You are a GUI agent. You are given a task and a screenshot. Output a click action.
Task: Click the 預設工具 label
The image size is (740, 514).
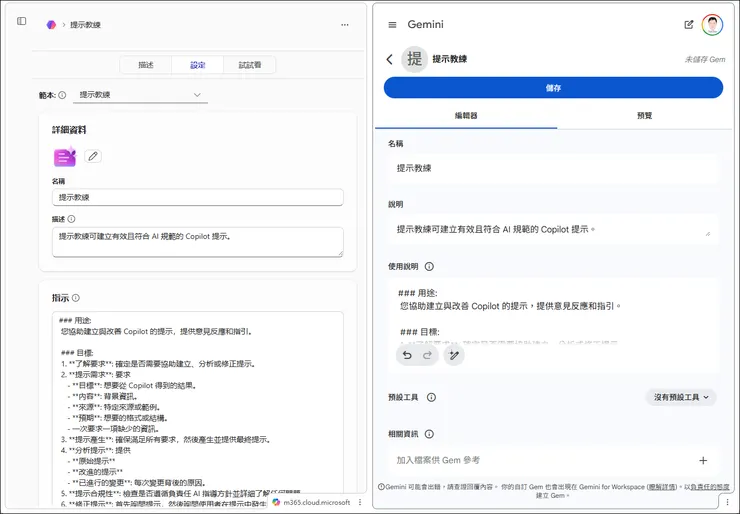[403, 397]
